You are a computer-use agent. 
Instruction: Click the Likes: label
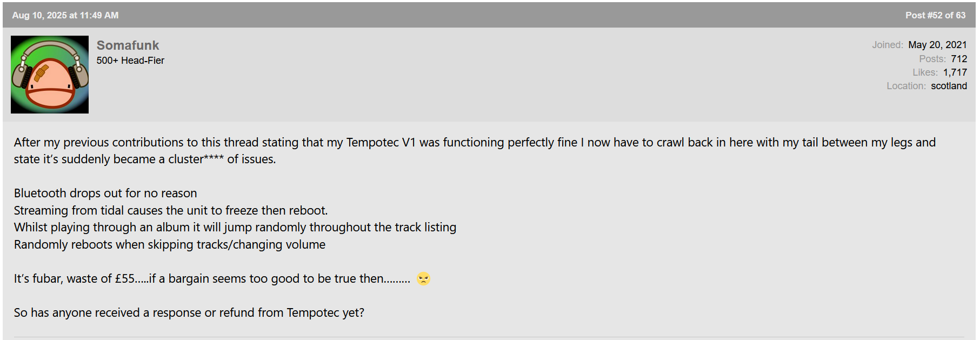[x=925, y=72]
